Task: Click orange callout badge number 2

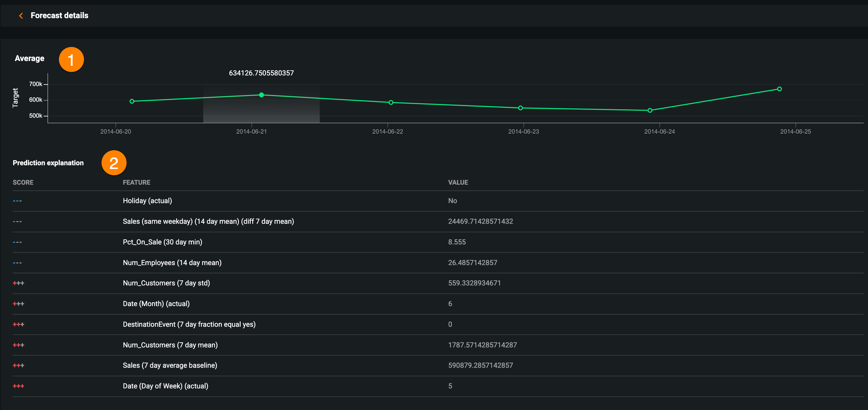Action: (x=114, y=163)
